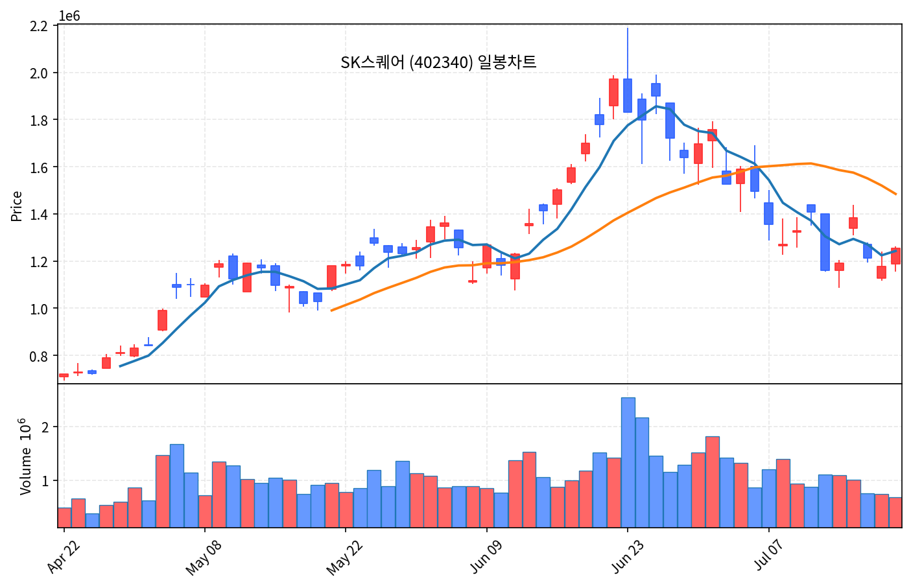Click the tallest blue volume bar at Jun 23
Screen dimensions: 911x588
(x=628, y=462)
